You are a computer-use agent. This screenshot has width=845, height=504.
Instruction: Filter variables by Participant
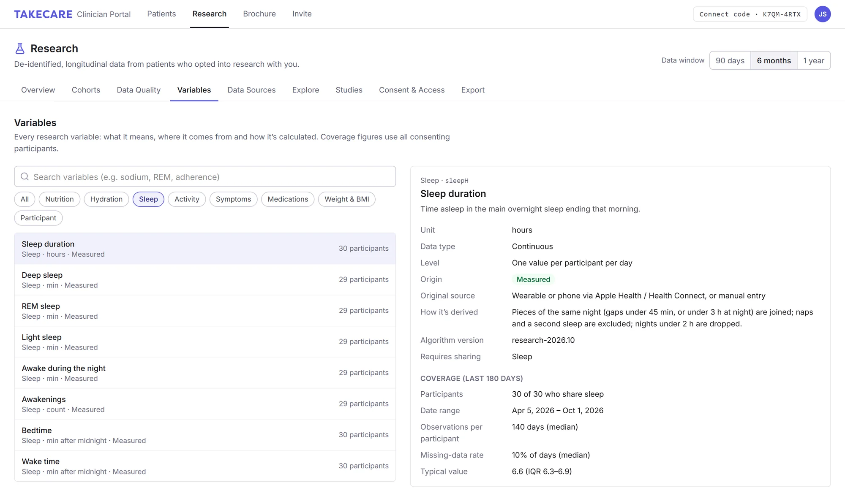pos(38,218)
